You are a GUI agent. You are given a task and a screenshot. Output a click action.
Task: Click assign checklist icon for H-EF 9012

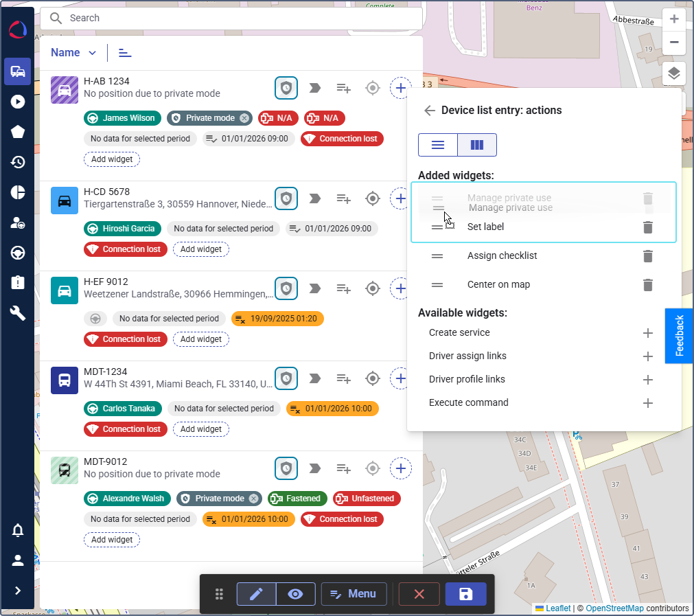343,288
